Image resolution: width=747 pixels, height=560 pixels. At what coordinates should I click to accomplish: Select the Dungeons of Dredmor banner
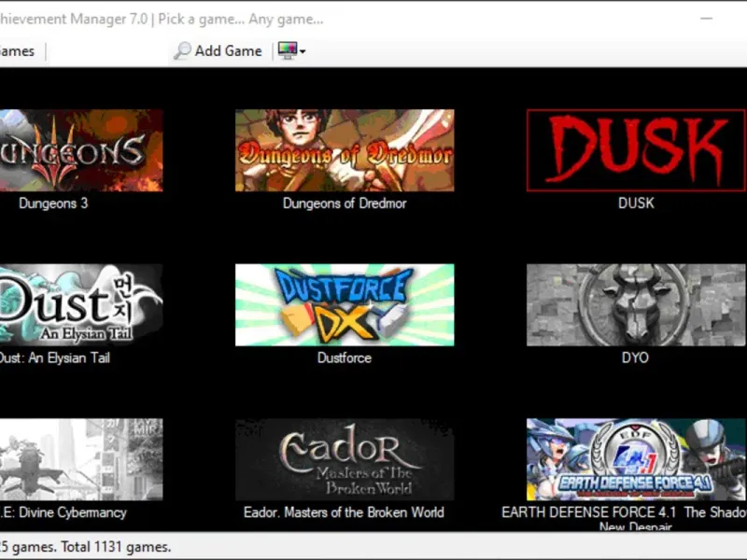pyautogui.click(x=345, y=150)
